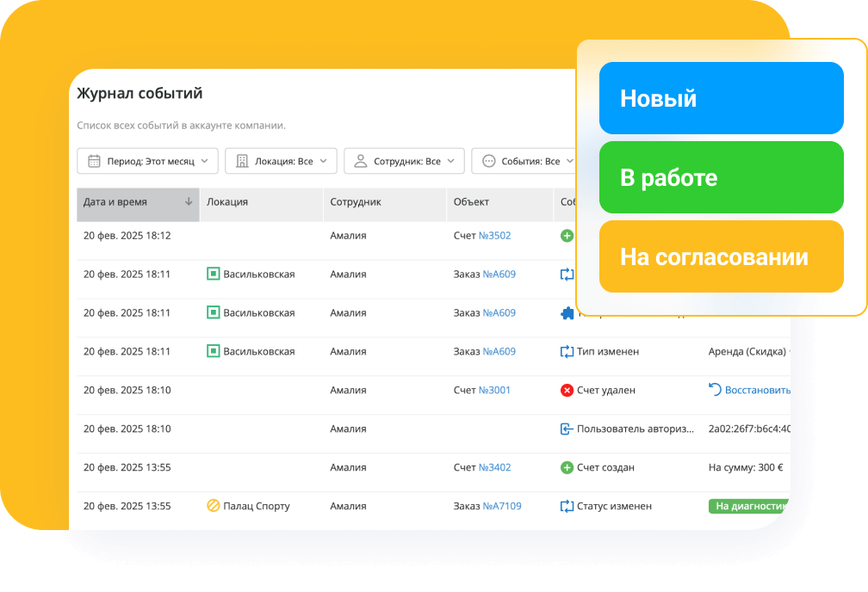
Task: Open the «Заказ №A7109» link
Action: [x=500, y=506]
